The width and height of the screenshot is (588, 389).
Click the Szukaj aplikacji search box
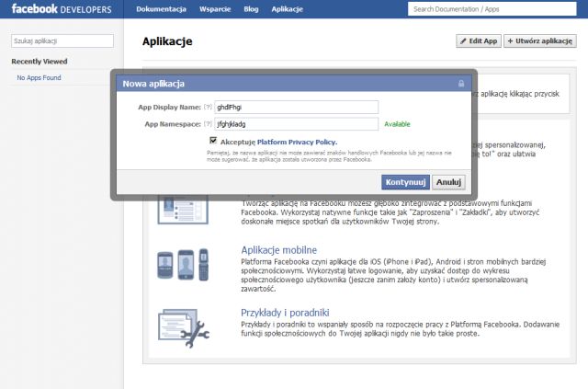point(62,41)
